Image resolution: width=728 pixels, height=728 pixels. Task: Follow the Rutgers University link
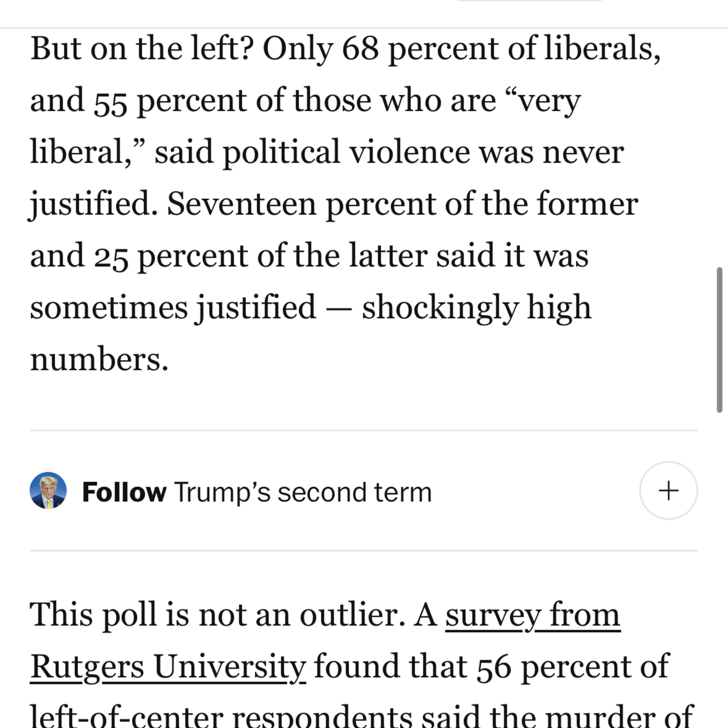(168, 667)
